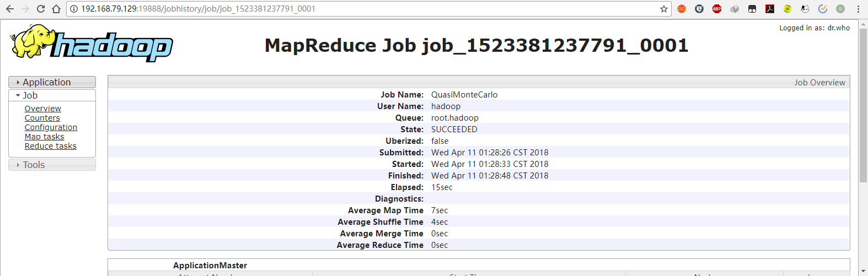Open the Adblock Plus extension
This screenshot has width=868, height=276.
[x=717, y=9]
